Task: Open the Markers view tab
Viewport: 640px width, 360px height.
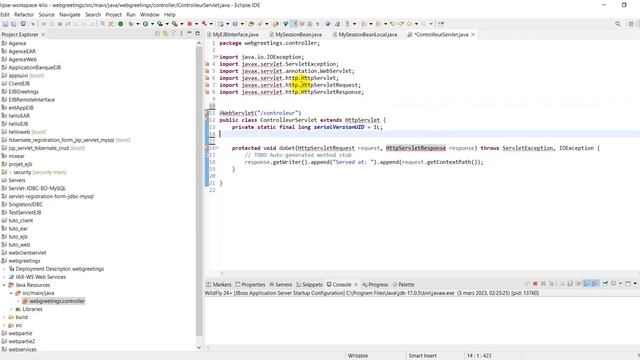Action: (219, 284)
